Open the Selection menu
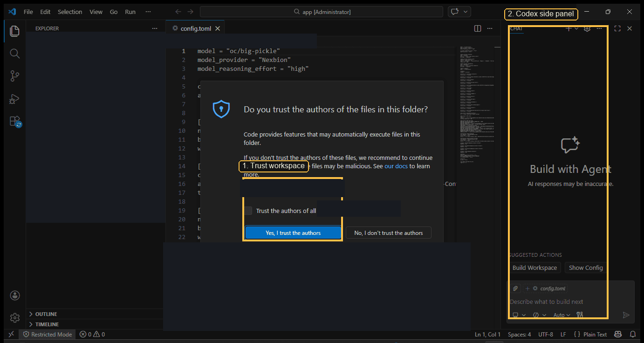Viewport: 644px width, 343px height. 70,12
